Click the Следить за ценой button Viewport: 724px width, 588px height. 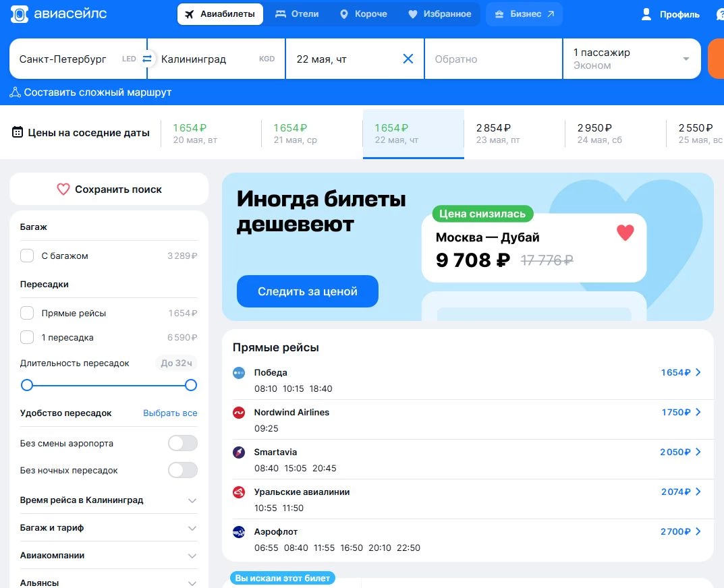click(x=307, y=291)
